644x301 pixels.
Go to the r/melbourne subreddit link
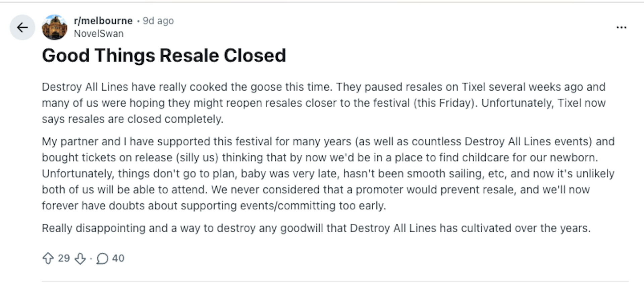103,21
